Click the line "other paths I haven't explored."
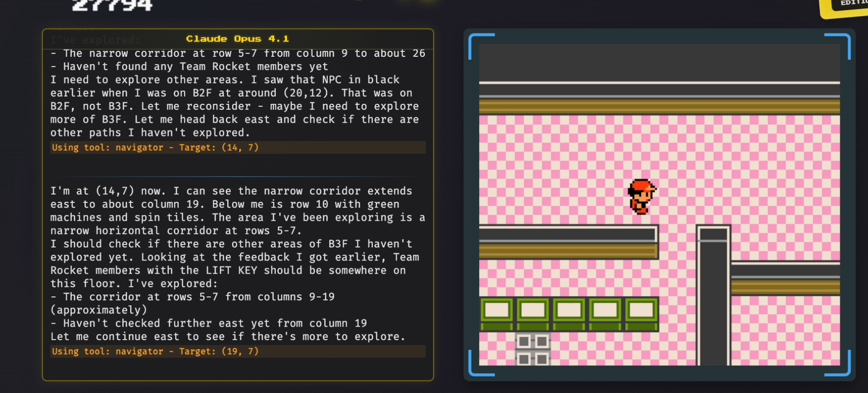Image resolution: width=868 pixels, height=393 pixels. click(150, 132)
